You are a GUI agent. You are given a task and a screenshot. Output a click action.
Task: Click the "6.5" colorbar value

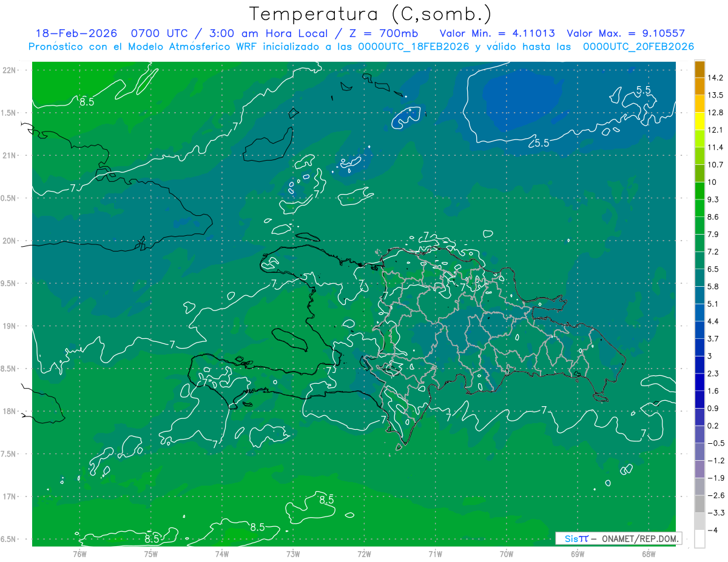tap(714, 269)
